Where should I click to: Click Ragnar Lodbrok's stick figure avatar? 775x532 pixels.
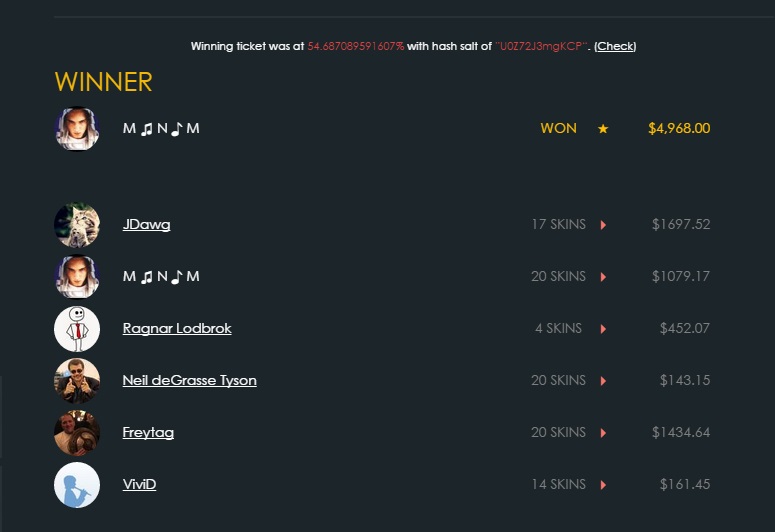coord(77,329)
